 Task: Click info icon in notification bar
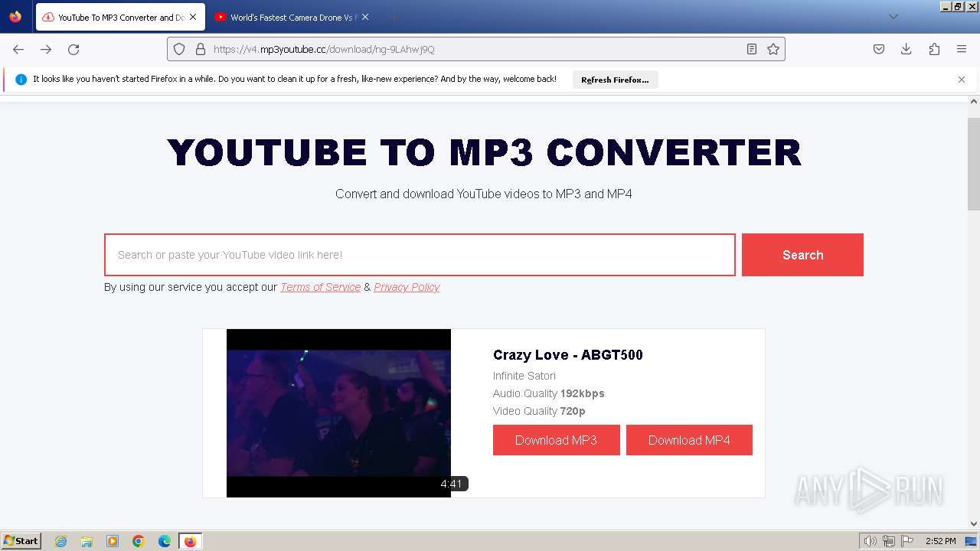click(21, 80)
